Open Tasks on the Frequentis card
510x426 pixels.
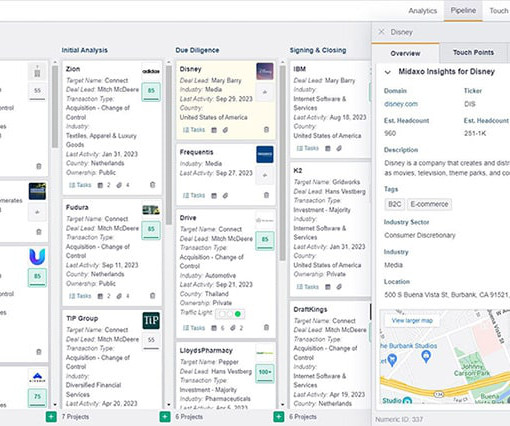tap(194, 196)
